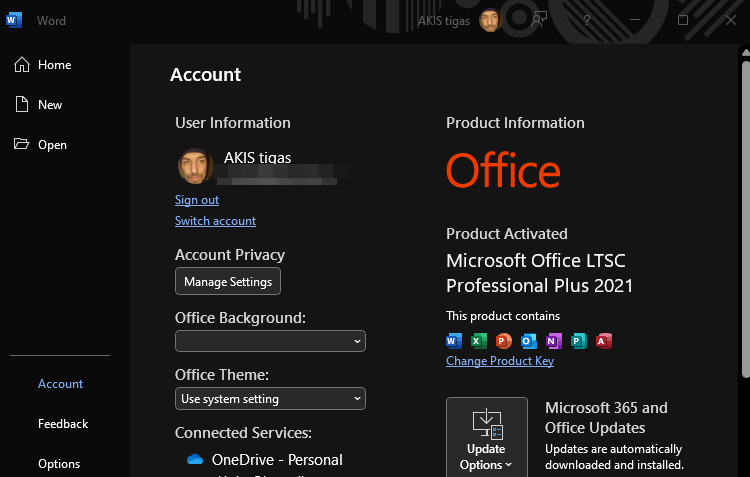
Task: Click the Outlook icon in product contains
Action: [x=529, y=341]
